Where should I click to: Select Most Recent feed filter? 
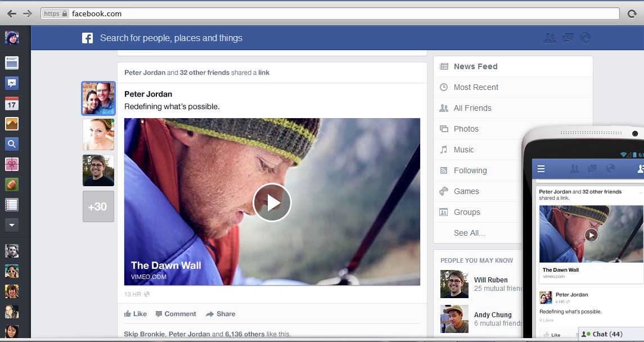[476, 87]
